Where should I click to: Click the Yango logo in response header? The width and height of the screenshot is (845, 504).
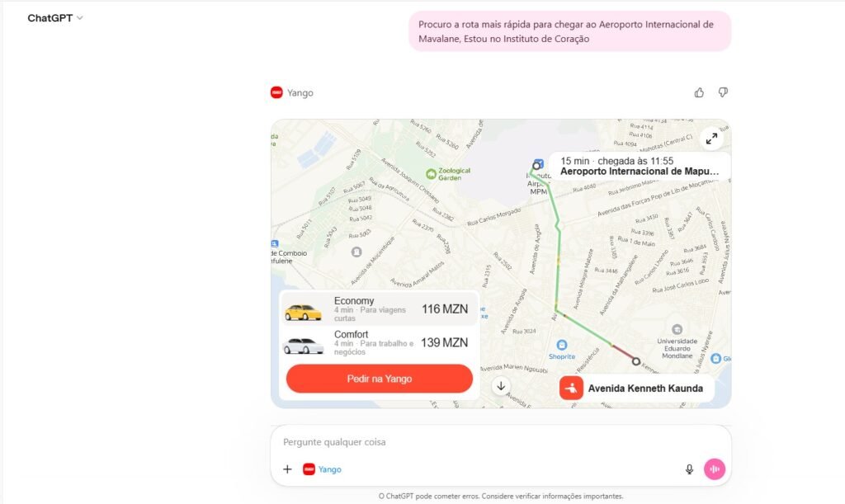tap(276, 92)
